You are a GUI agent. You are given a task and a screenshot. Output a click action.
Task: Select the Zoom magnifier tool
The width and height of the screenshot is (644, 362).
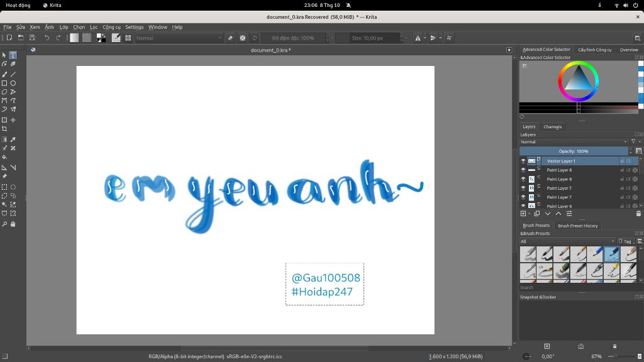click(x=4, y=224)
